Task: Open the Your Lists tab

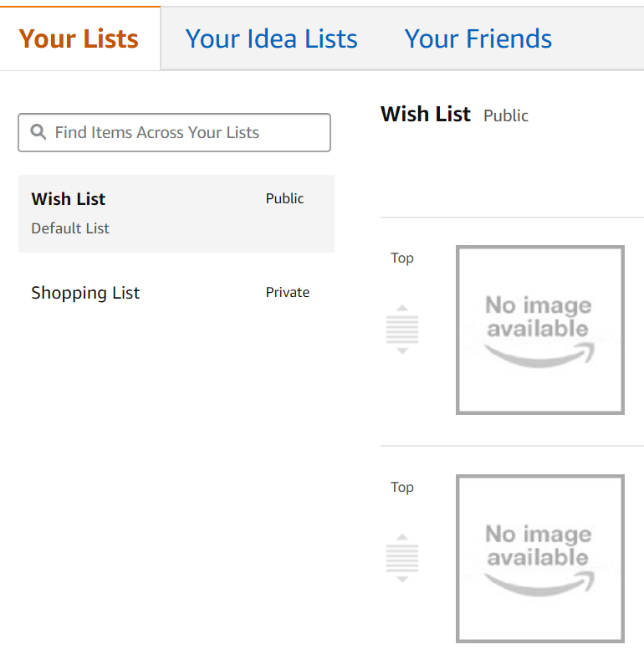Action: coord(79,38)
